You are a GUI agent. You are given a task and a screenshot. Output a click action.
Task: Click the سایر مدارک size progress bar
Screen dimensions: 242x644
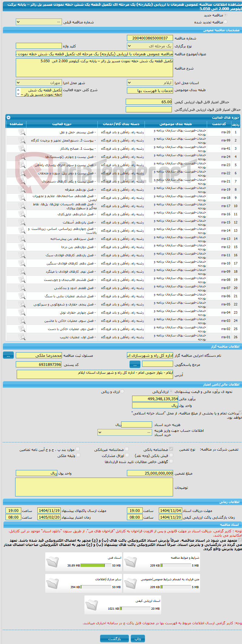96,587
